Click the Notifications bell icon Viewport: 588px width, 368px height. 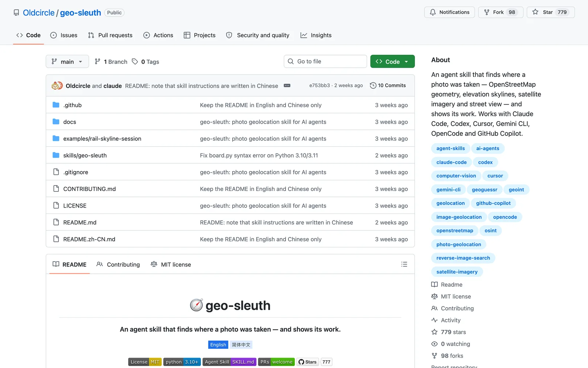pyautogui.click(x=433, y=12)
